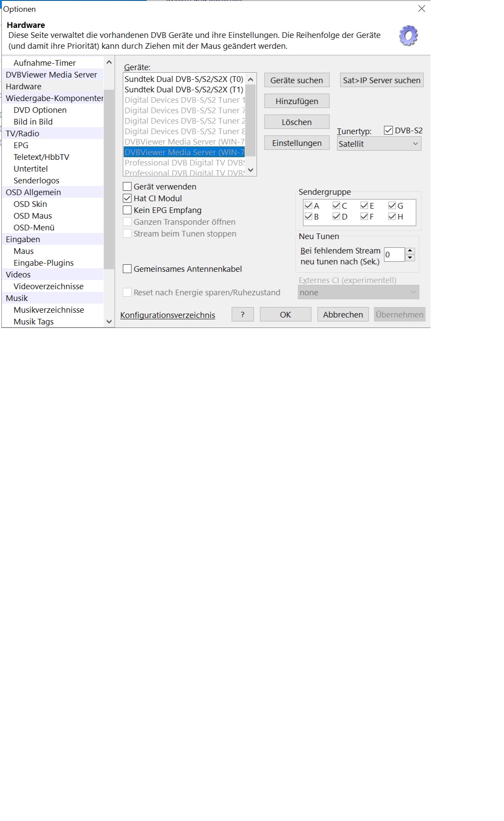Screen dimensions: 504x821
Task: Click in the neu tunen seconds field
Action: pos(394,255)
